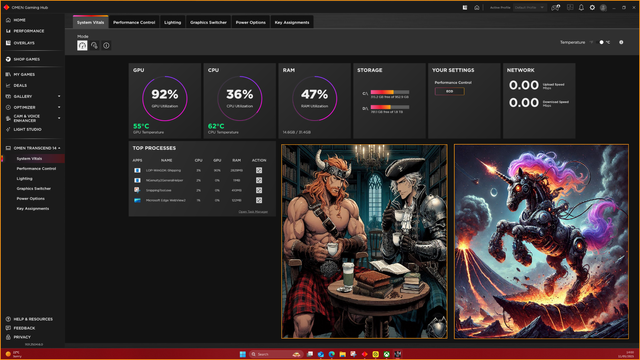The height and width of the screenshot is (360, 640).
Task: Click the grid layout icon in the title bar
Action: 570,7
